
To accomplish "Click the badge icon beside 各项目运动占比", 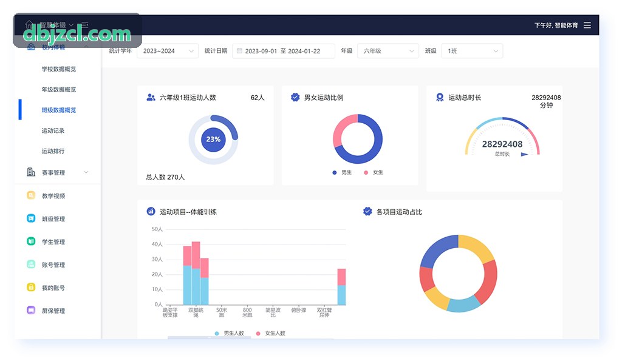I will coord(367,212).
